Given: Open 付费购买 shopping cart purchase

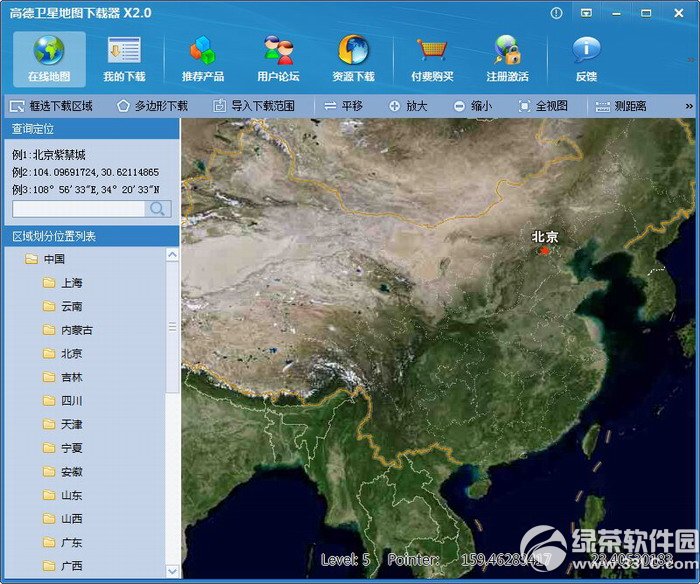Looking at the screenshot, I should tap(432, 59).
